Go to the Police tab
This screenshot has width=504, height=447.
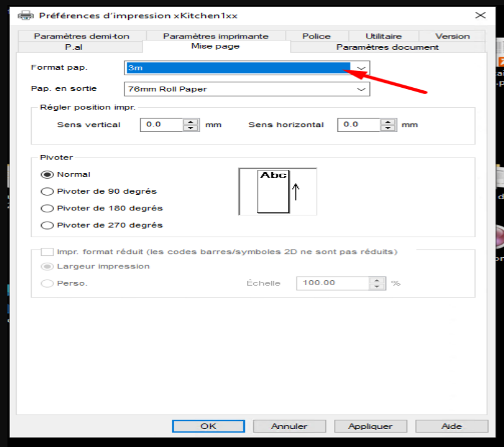(x=317, y=36)
